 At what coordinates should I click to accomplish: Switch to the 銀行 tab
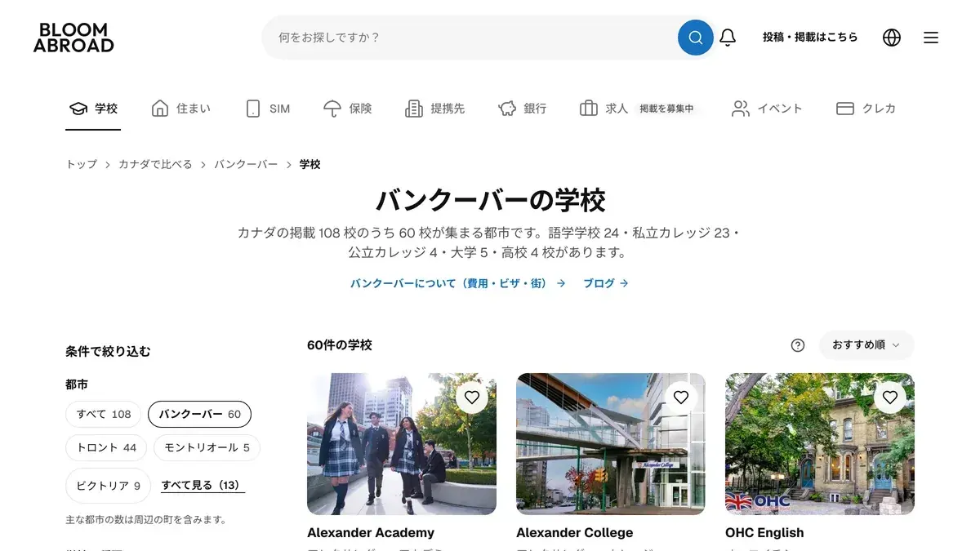click(523, 109)
